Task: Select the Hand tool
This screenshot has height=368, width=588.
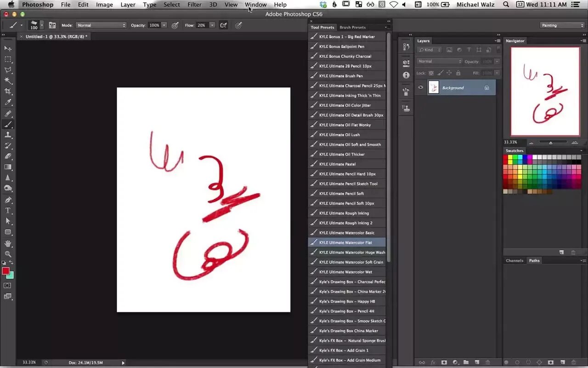Action: click(x=8, y=243)
